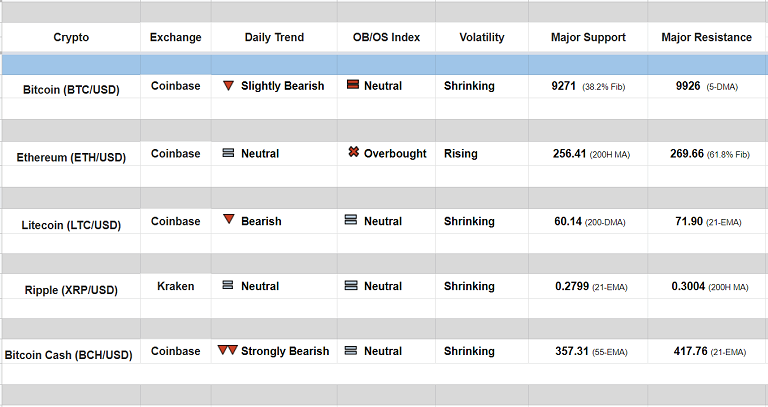
Task: Click Bitcoin's red Neutral index icon
Action: pos(352,86)
